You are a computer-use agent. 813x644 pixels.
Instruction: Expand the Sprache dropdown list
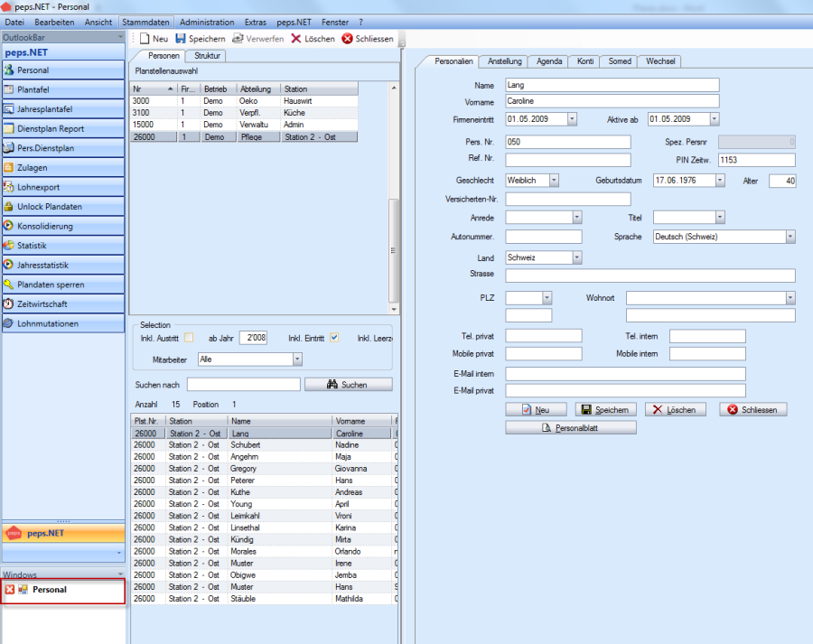(x=790, y=237)
